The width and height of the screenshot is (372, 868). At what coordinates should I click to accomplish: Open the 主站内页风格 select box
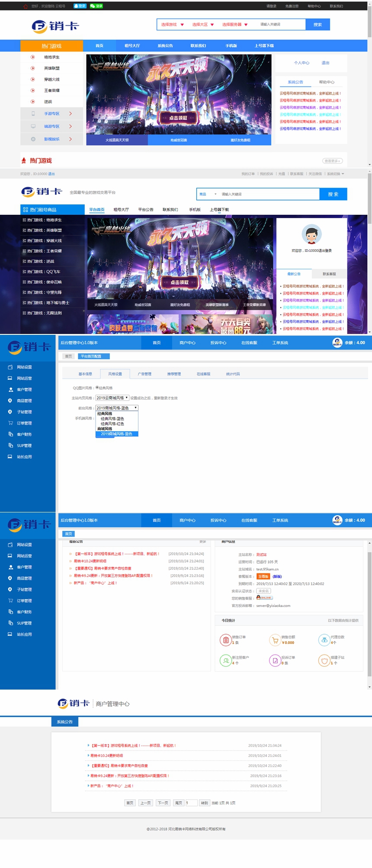coord(112,398)
